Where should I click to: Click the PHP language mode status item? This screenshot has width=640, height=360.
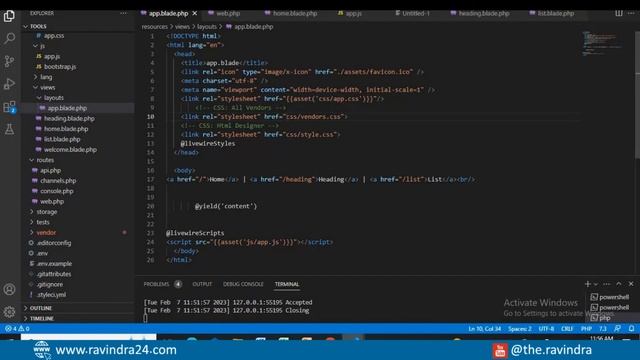coord(587,329)
